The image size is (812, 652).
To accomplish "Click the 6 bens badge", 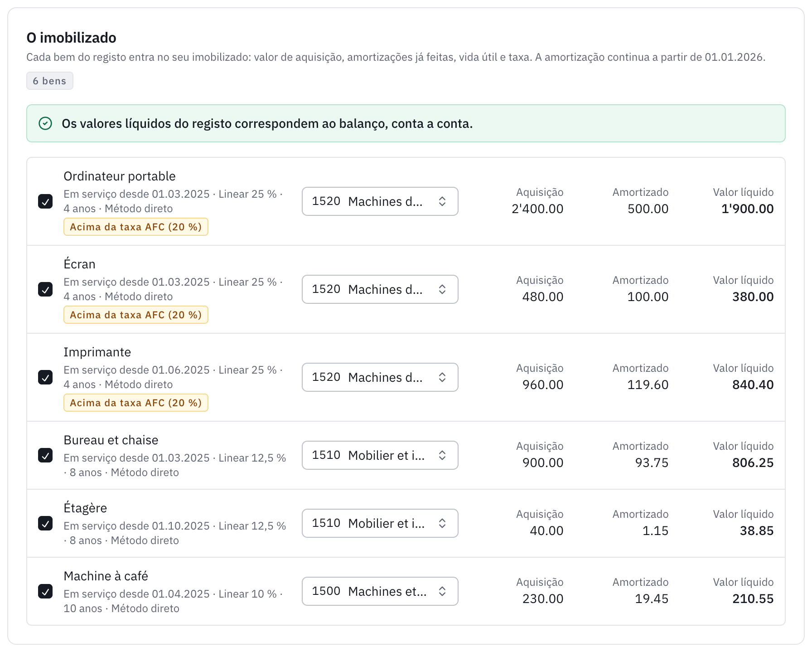I will pyautogui.click(x=50, y=81).
